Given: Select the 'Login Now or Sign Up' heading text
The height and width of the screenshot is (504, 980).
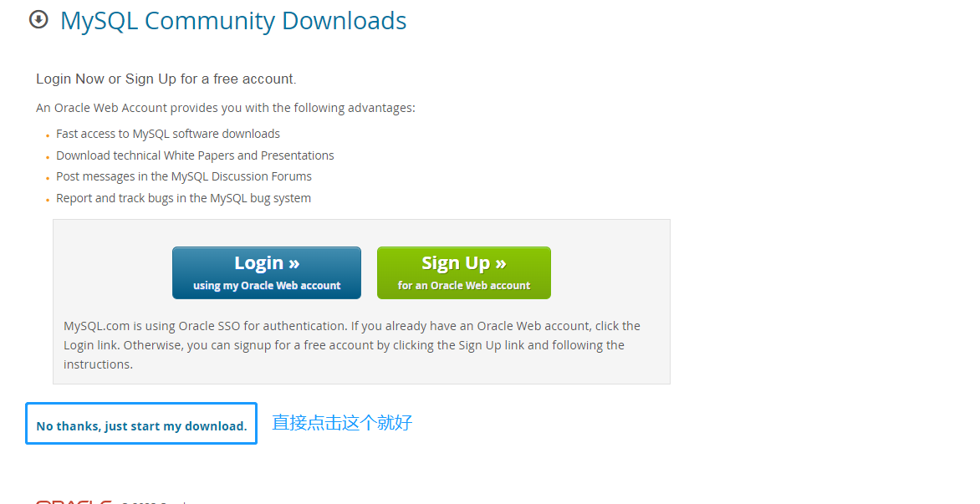Looking at the screenshot, I should (166, 79).
